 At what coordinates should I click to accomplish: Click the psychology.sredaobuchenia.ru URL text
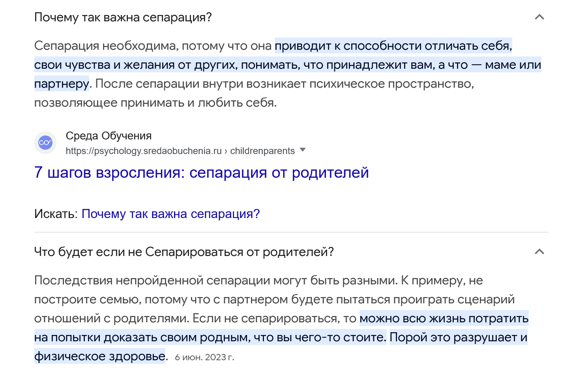click(144, 151)
